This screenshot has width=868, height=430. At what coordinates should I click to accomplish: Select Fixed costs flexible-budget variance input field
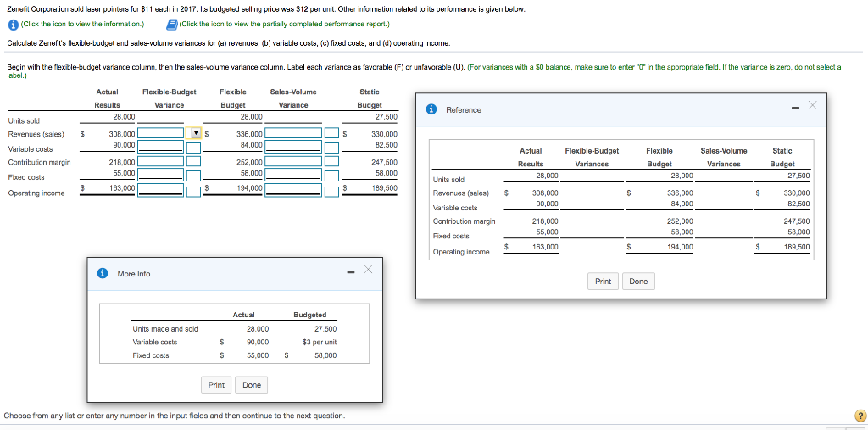pyautogui.click(x=160, y=175)
